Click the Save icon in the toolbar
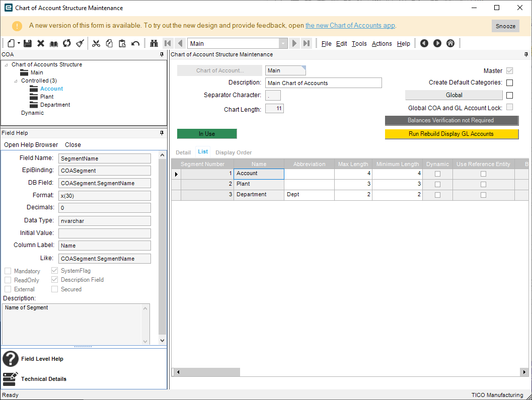 (28, 44)
